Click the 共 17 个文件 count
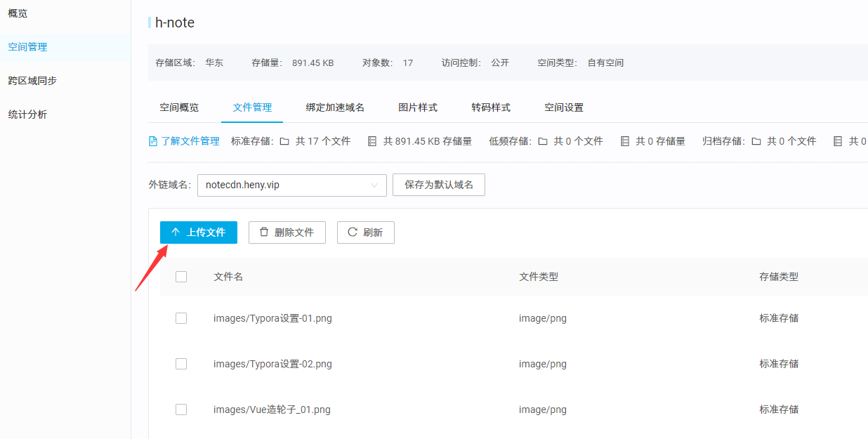 (x=323, y=141)
